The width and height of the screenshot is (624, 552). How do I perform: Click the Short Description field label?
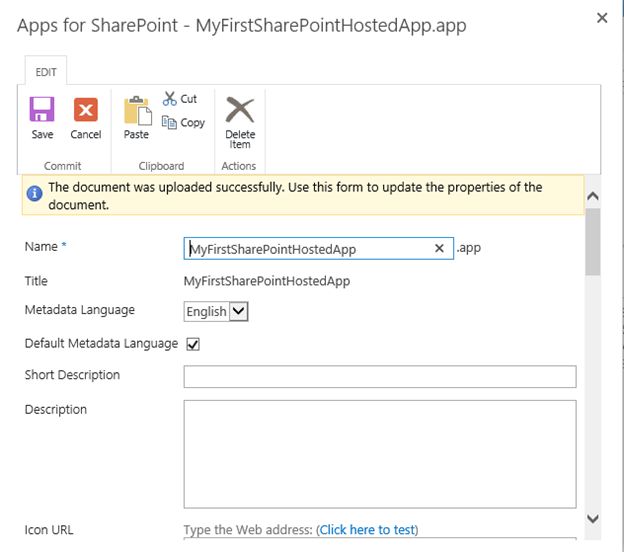pyautogui.click(x=72, y=375)
